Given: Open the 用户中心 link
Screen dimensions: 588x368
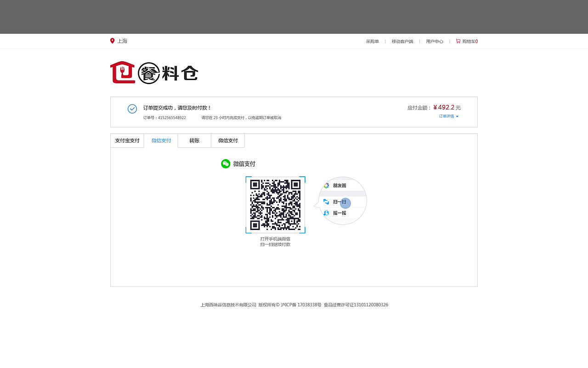Looking at the screenshot, I should pyautogui.click(x=435, y=41).
